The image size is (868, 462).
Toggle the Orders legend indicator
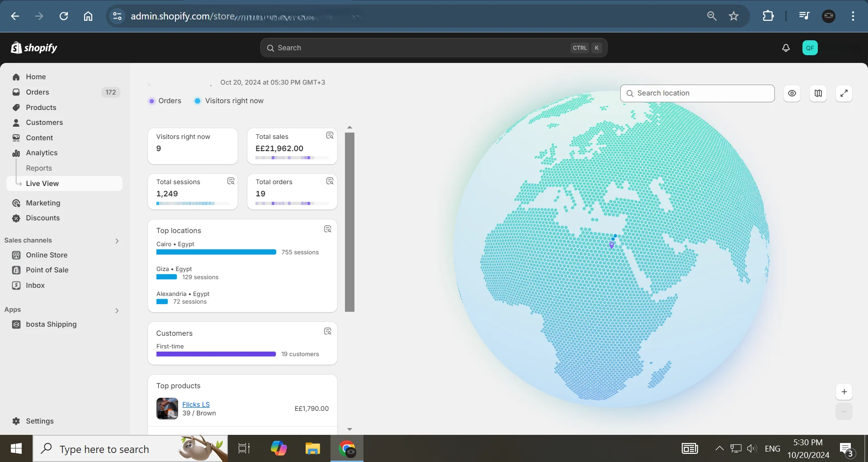pos(152,101)
